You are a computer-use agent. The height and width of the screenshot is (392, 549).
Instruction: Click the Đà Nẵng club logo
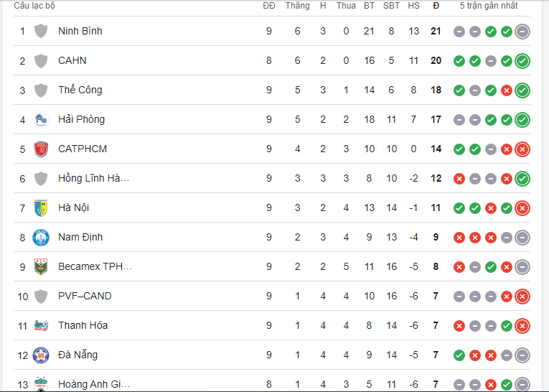point(41,355)
